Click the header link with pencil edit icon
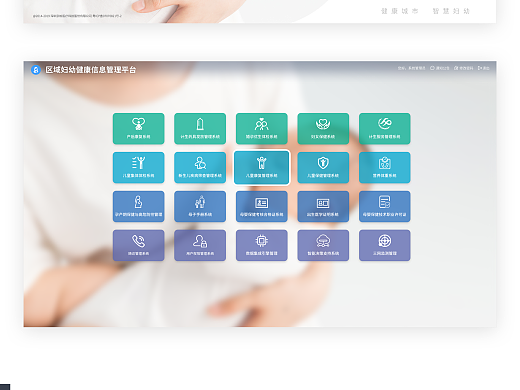The image size is (520, 390). [x=463, y=68]
